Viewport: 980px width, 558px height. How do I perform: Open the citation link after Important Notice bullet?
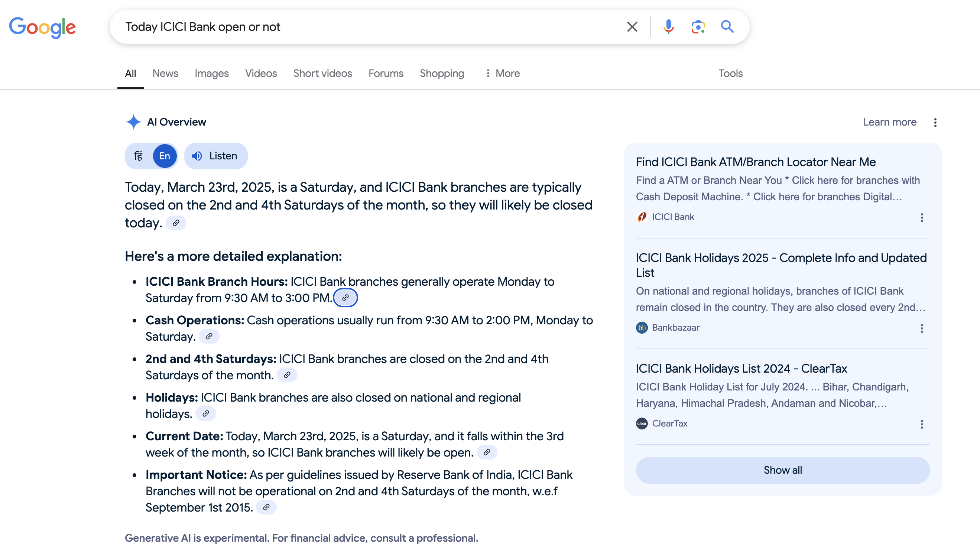pos(266,507)
